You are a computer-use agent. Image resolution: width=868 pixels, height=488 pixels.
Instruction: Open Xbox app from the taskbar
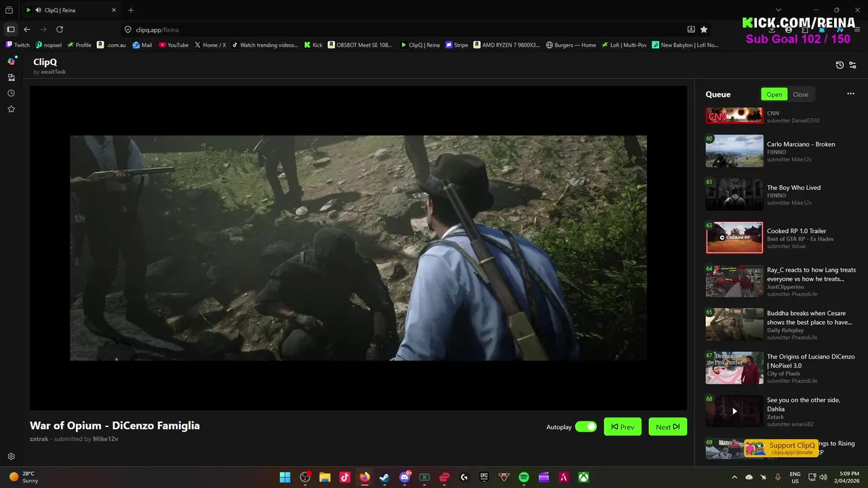click(x=583, y=477)
